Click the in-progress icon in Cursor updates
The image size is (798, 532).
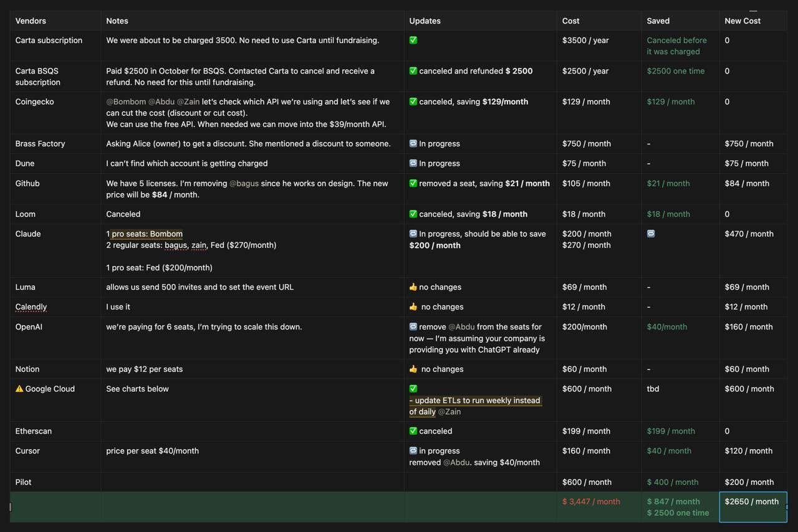(x=413, y=450)
